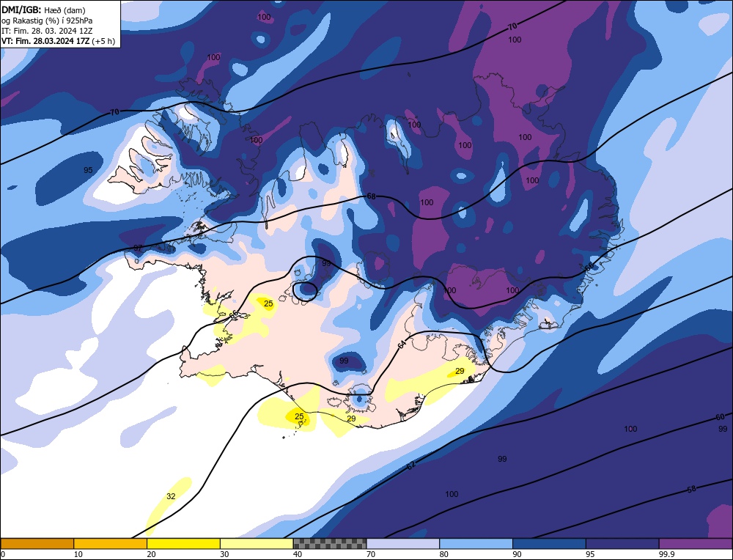Select the pale yellow 30–40 legend swatch

click(257, 543)
